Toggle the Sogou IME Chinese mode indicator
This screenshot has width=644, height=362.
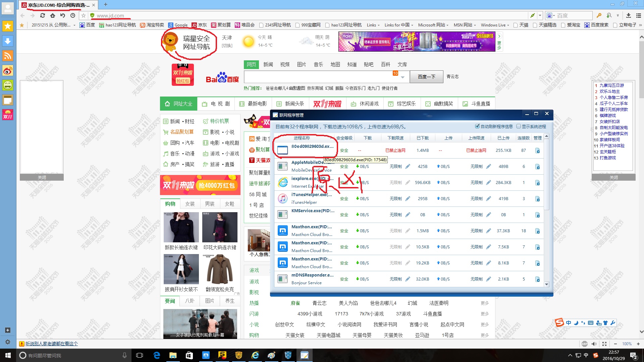(x=569, y=323)
